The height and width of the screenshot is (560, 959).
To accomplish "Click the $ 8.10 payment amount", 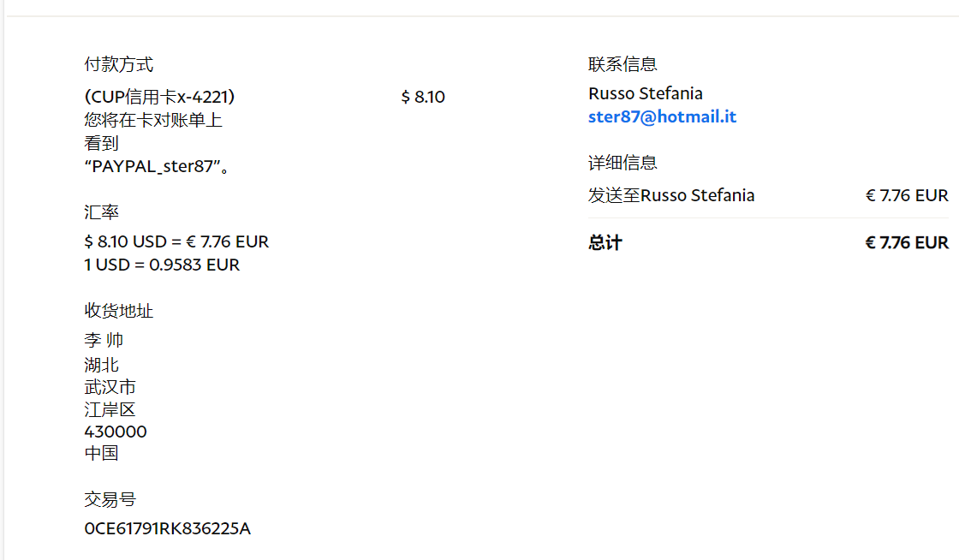I will click(423, 97).
